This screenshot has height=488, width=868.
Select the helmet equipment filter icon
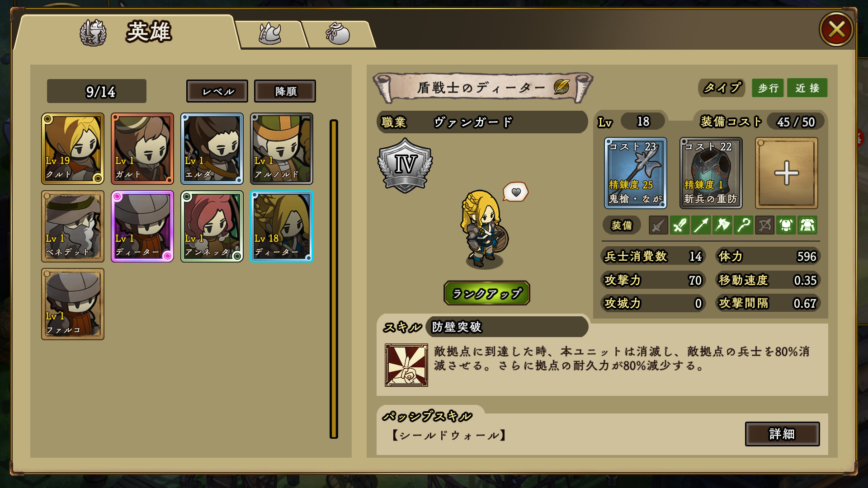pos(786,225)
